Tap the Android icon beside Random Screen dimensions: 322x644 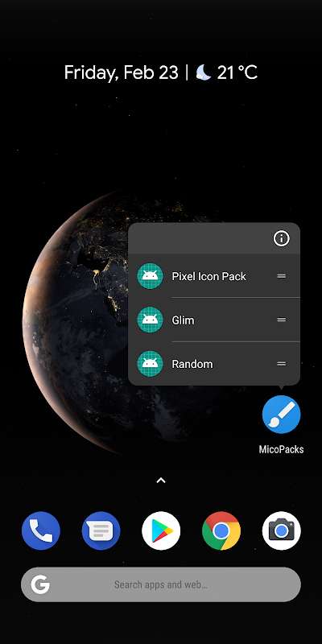click(150, 364)
